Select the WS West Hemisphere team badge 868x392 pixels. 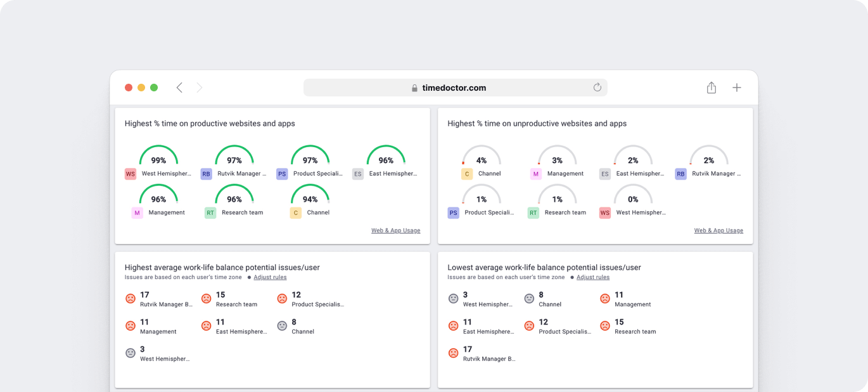pos(130,173)
